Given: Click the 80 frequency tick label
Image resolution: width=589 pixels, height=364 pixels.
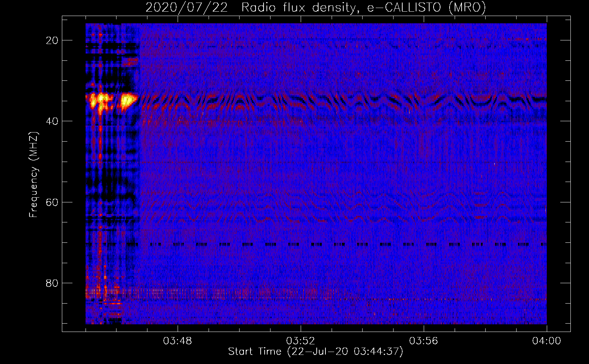Looking at the screenshot, I should coord(52,283).
